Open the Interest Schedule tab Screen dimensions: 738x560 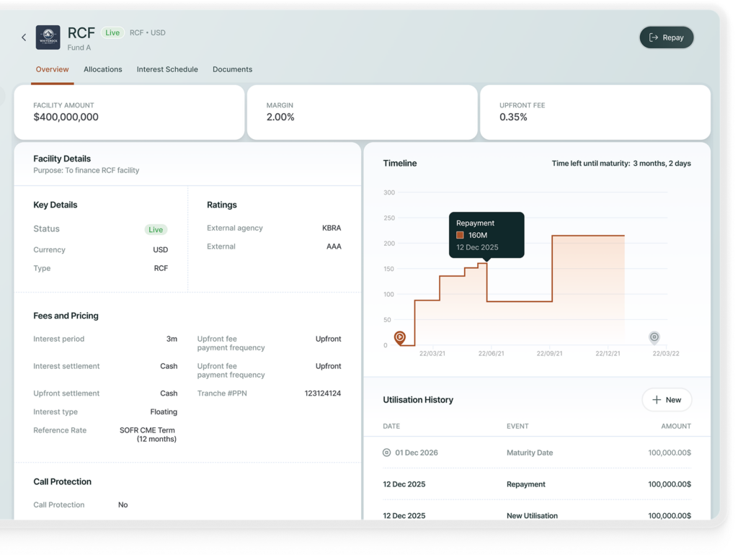[167, 69]
